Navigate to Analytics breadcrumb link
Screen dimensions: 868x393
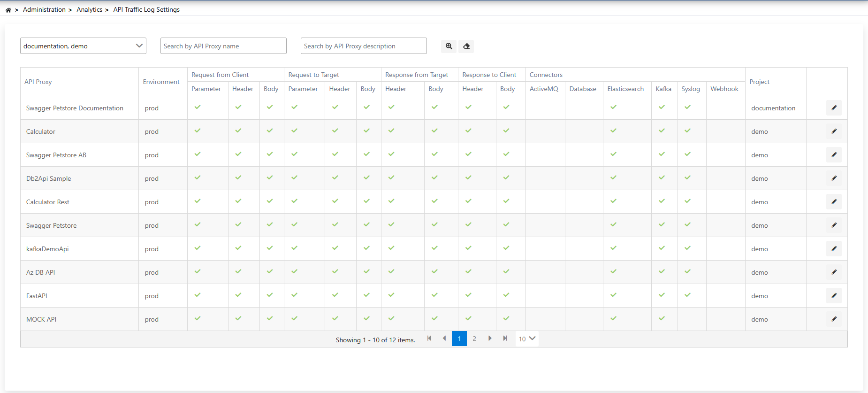[x=89, y=9]
